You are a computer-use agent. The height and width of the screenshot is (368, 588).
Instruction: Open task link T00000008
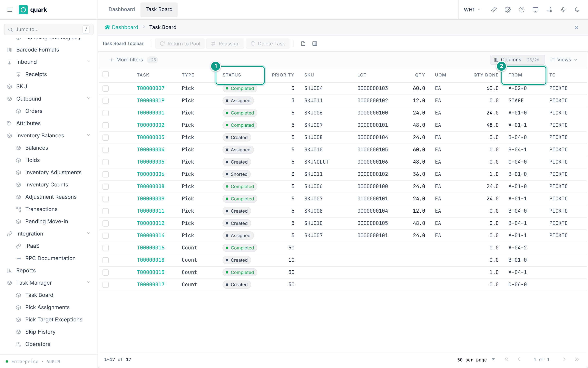(x=151, y=186)
